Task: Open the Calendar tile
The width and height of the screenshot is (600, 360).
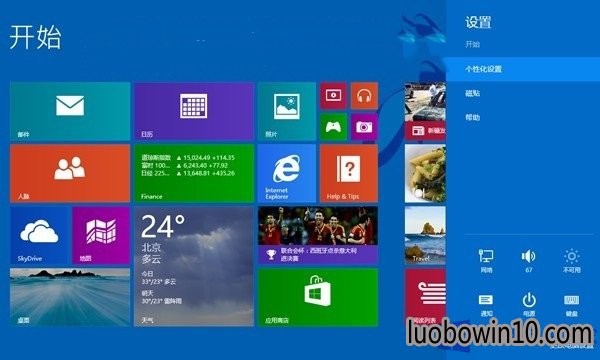Action: [x=194, y=111]
